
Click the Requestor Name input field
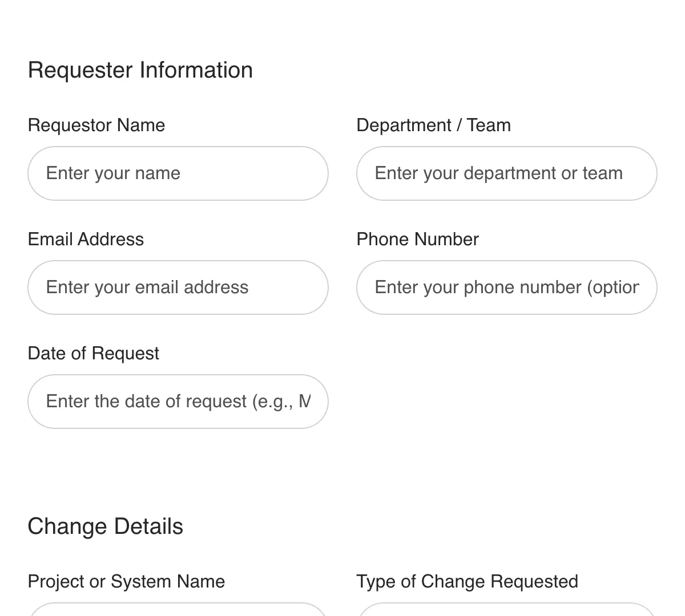(178, 173)
